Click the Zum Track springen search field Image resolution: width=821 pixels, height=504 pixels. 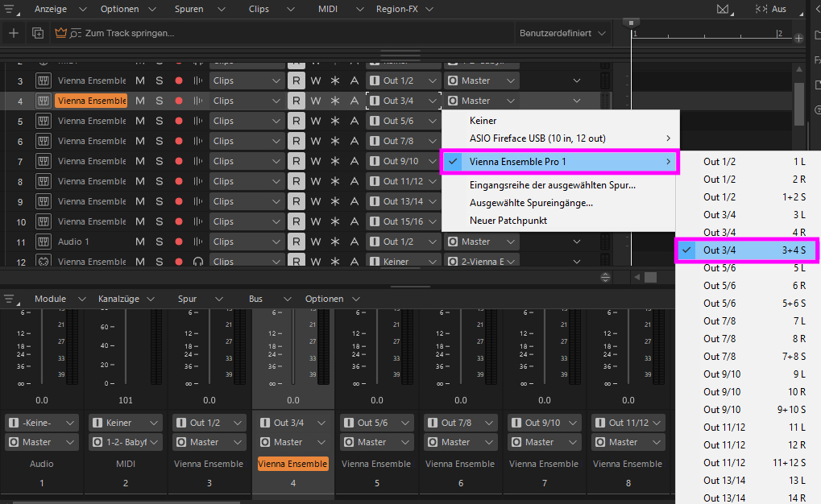(130, 33)
